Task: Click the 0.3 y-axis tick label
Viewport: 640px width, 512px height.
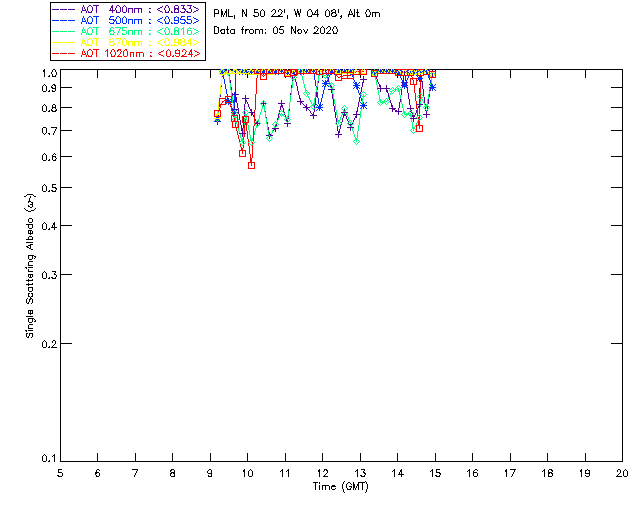Action: click(x=49, y=275)
